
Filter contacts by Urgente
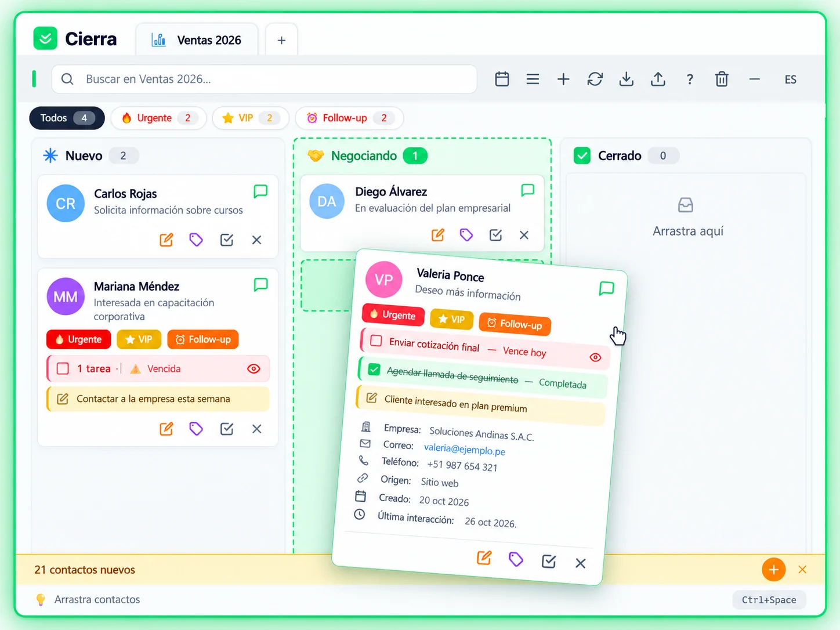click(x=158, y=118)
